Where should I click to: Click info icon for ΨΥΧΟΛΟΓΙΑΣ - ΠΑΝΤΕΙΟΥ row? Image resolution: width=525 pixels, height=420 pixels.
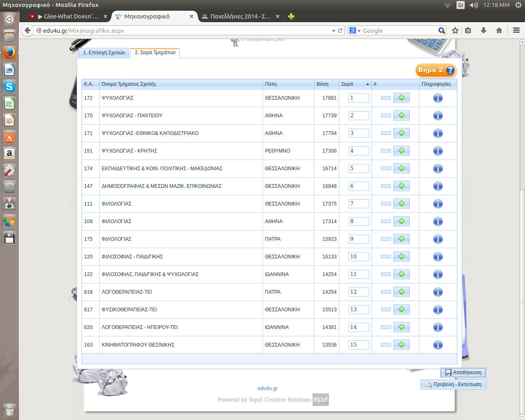438,116
